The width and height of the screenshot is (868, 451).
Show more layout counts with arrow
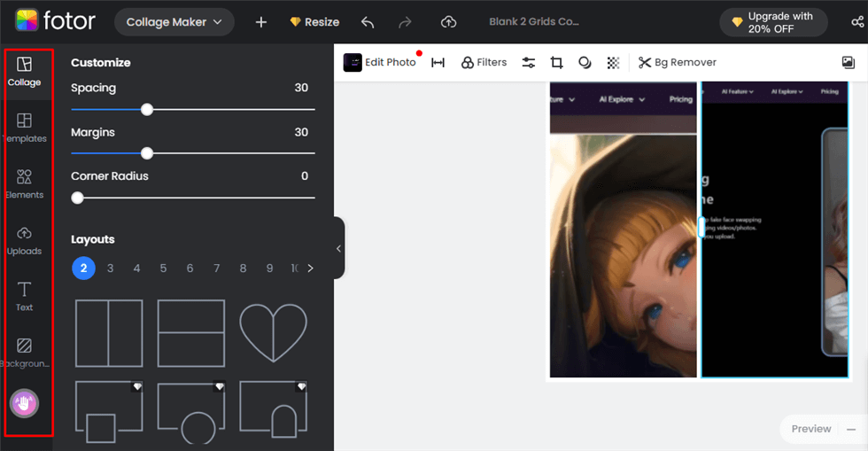[x=311, y=268]
